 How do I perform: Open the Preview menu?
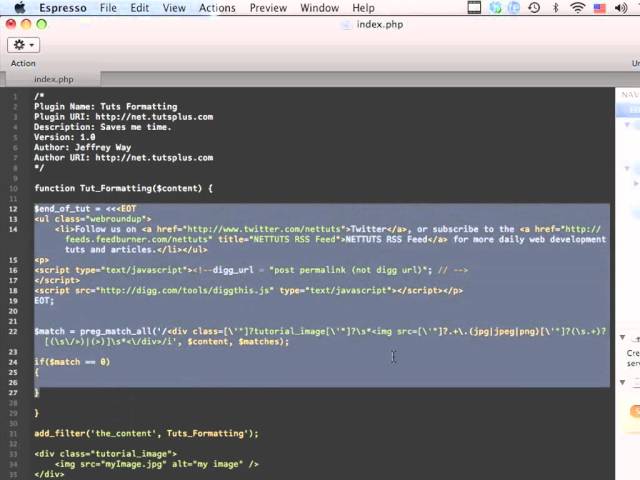coord(268,8)
